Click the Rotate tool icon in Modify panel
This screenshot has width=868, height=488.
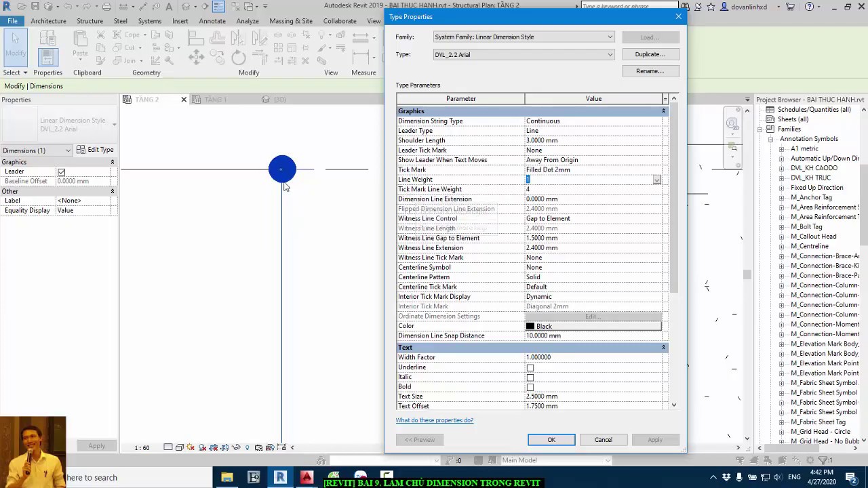pyautogui.click(x=239, y=58)
